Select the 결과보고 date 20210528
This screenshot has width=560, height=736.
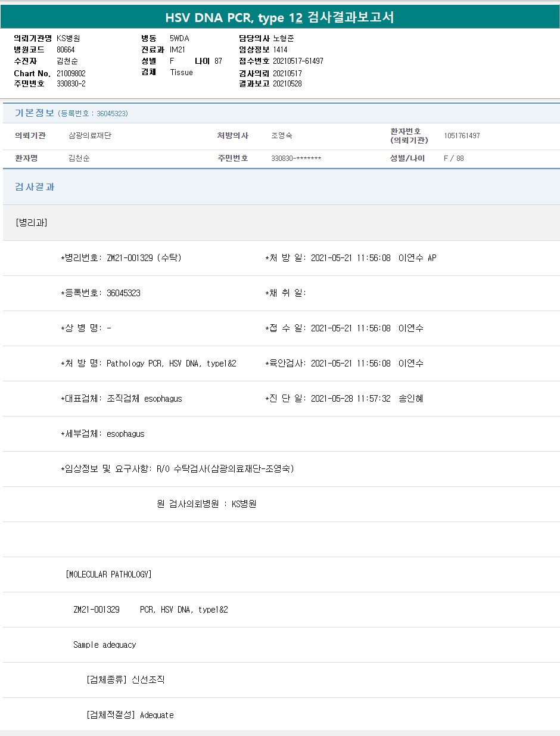coord(287,83)
